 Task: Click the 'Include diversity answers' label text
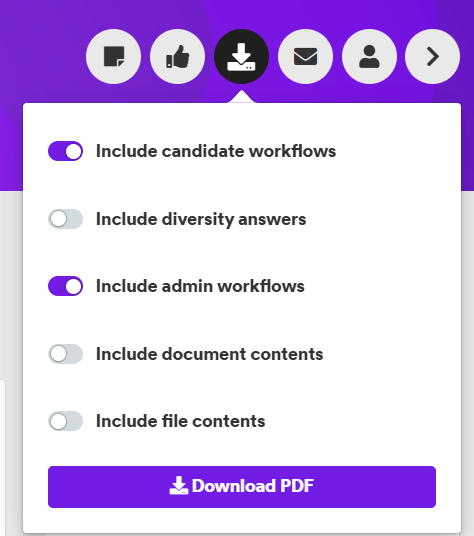[201, 219]
